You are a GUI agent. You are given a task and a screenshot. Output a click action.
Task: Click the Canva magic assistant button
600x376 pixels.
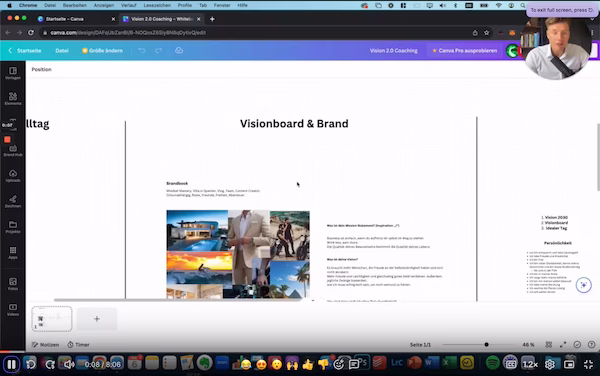pos(584,285)
